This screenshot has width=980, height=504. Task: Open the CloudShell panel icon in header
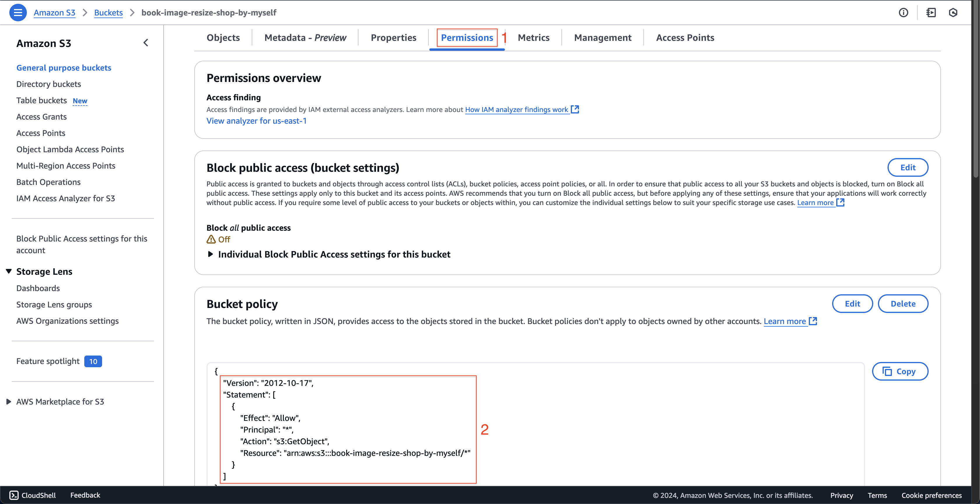click(931, 13)
